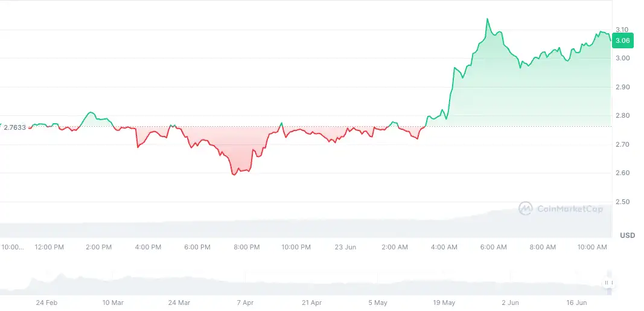The height and width of the screenshot is (311, 644).
Task: Select 7 Apr on the range navigator
Action: 245,303
